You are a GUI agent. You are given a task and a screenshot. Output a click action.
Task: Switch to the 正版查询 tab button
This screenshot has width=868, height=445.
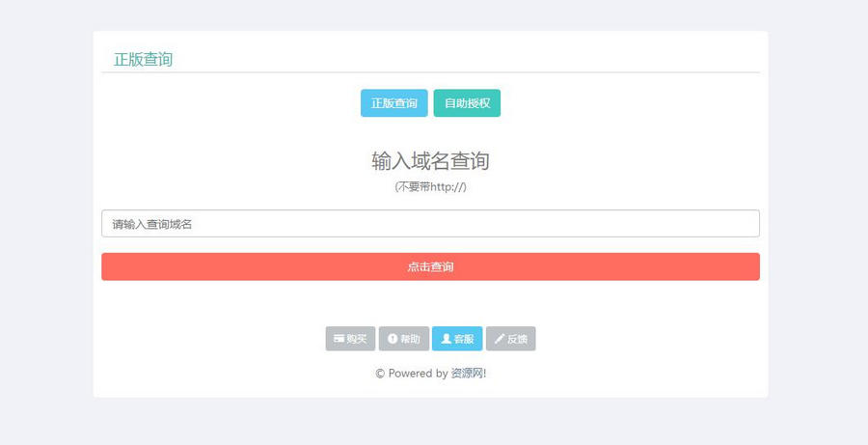click(x=394, y=103)
